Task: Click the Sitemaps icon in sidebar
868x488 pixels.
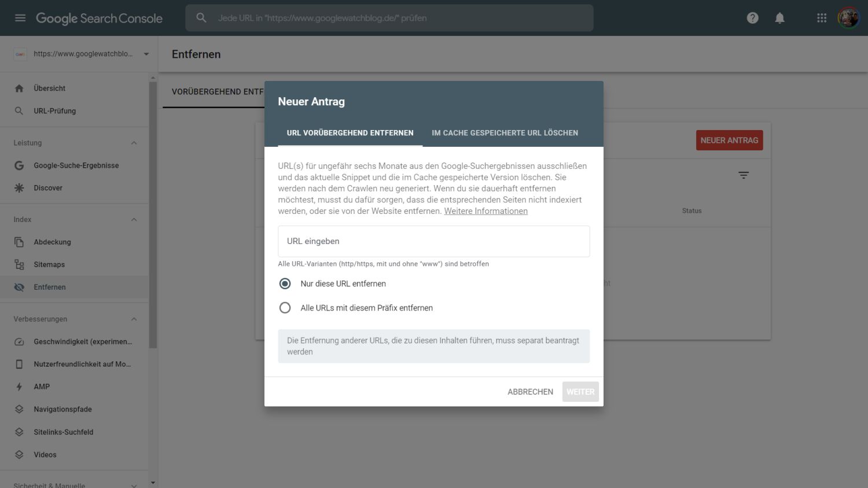Action: point(19,265)
